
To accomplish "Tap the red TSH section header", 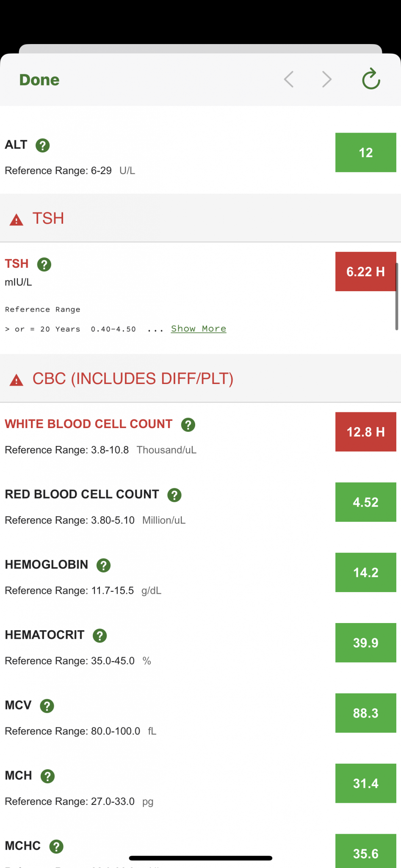I will coord(48,219).
